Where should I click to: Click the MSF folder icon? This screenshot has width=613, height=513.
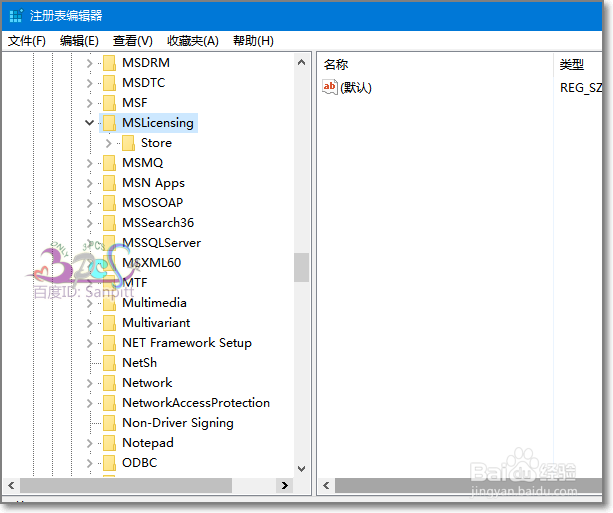(109, 103)
